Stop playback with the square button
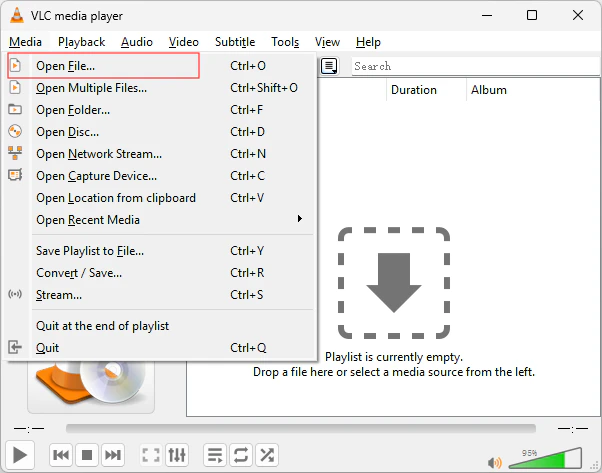 click(x=87, y=455)
